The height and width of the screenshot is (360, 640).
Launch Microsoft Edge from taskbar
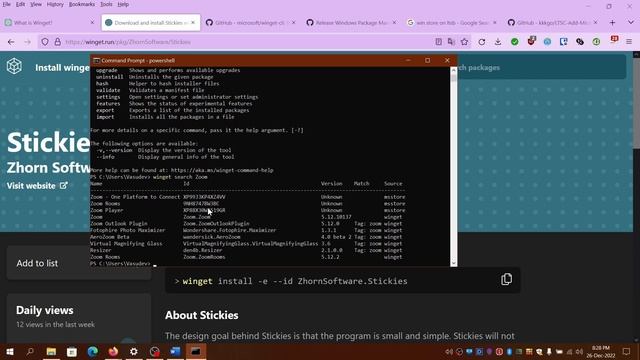[93, 351]
